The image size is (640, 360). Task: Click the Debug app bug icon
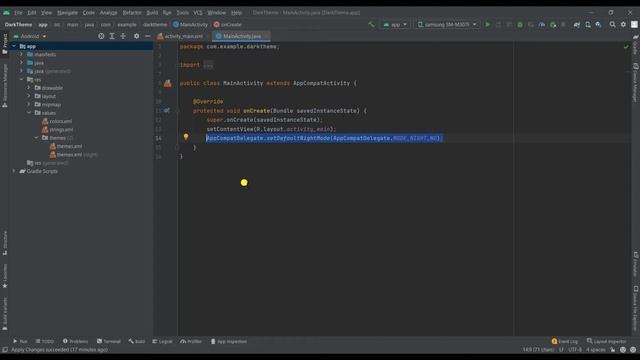coord(520,24)
